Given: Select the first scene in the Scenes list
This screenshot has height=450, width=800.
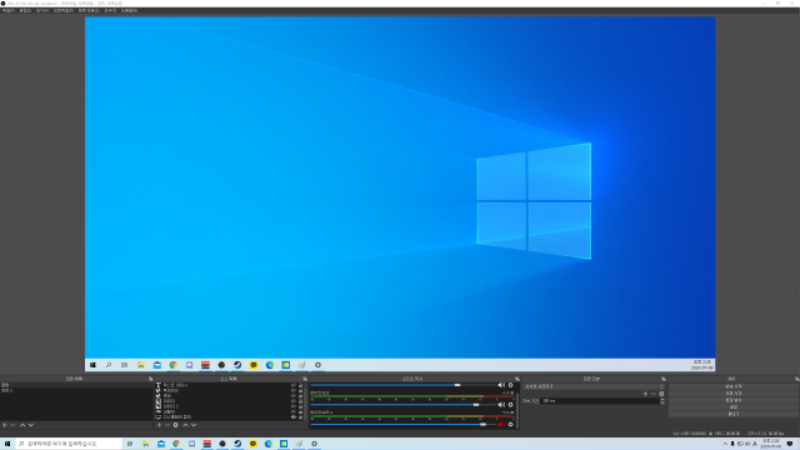Looking at the screenshot, I should pyautogui.click(x=77, y=385).
